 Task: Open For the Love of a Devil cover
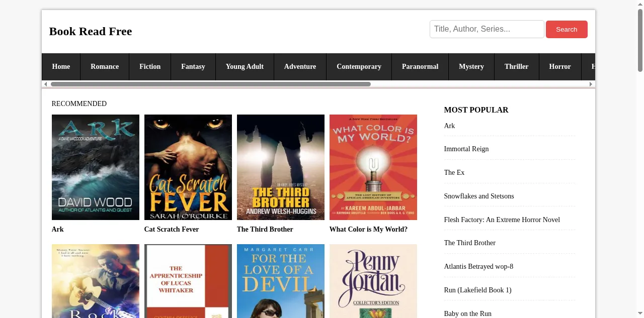[281, 281]
